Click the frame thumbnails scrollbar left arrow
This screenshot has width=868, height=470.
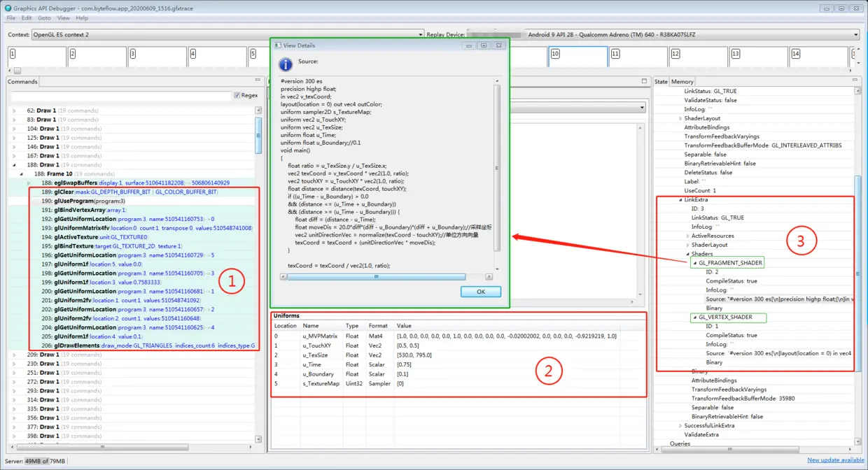pyautogui.click(x=10, y=70)
